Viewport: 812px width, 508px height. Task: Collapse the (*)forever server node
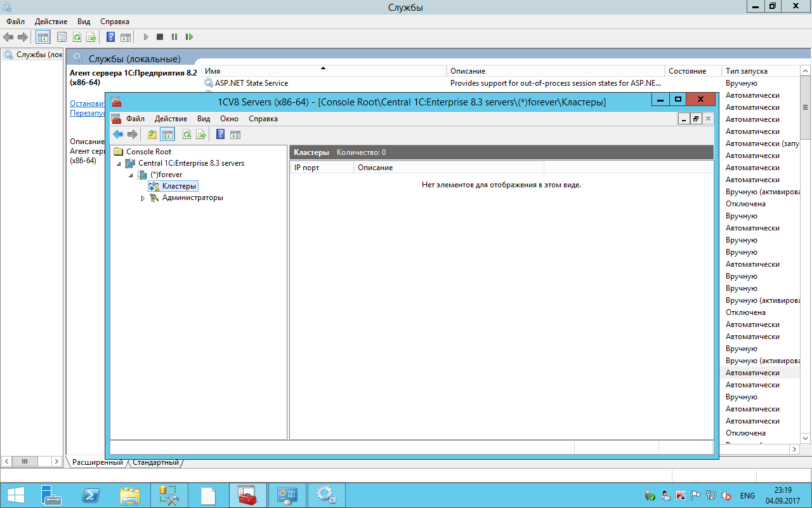click(x=131, y=175)
